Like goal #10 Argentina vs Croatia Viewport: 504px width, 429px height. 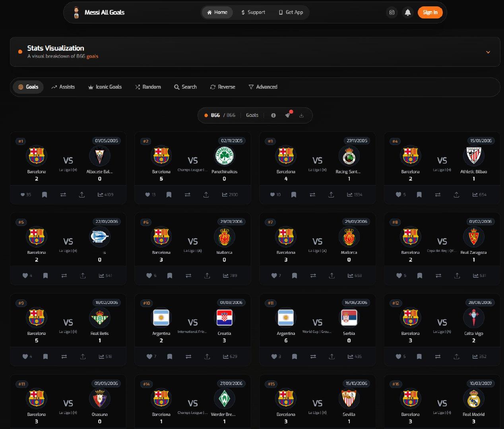(x=149, y=357)
